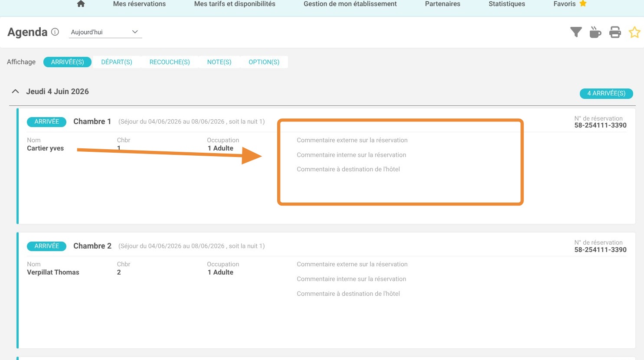
Task: Click internal comment field for Chambre 1
Action: point(351,155)
